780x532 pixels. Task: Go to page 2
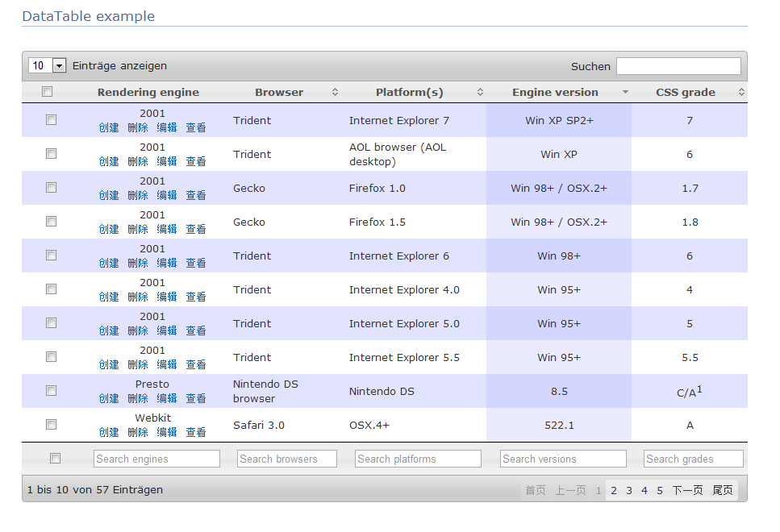[614, 490]
